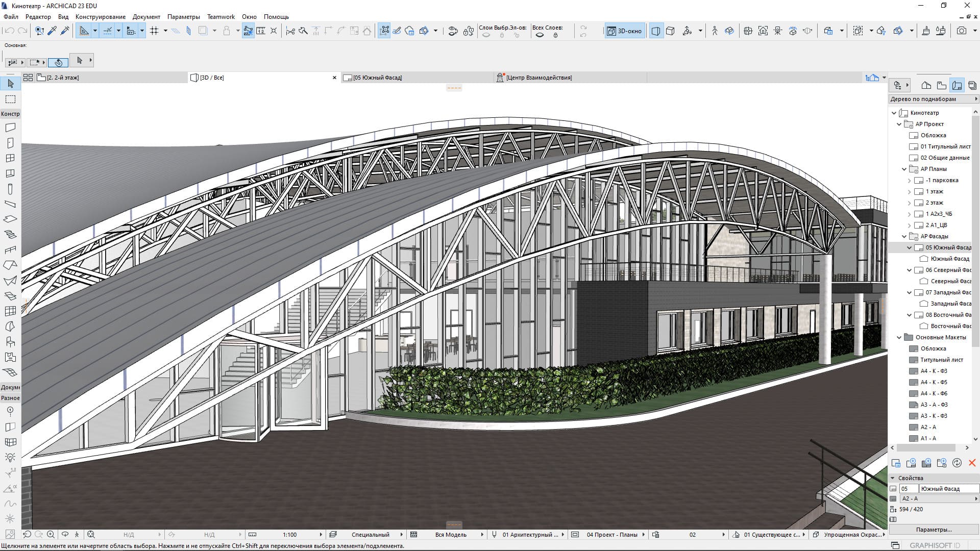Toggle display of Слои Выбр.Эл-ов

[486, 35]
